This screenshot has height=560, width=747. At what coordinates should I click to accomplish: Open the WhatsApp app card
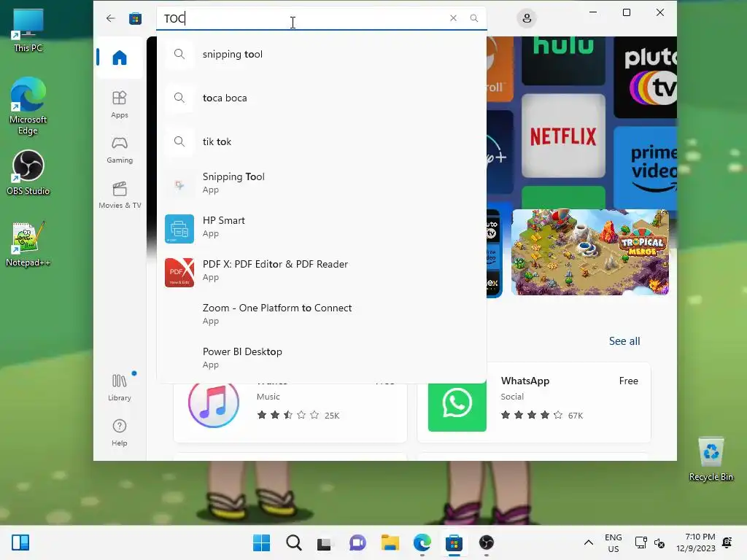coord(534,402)
